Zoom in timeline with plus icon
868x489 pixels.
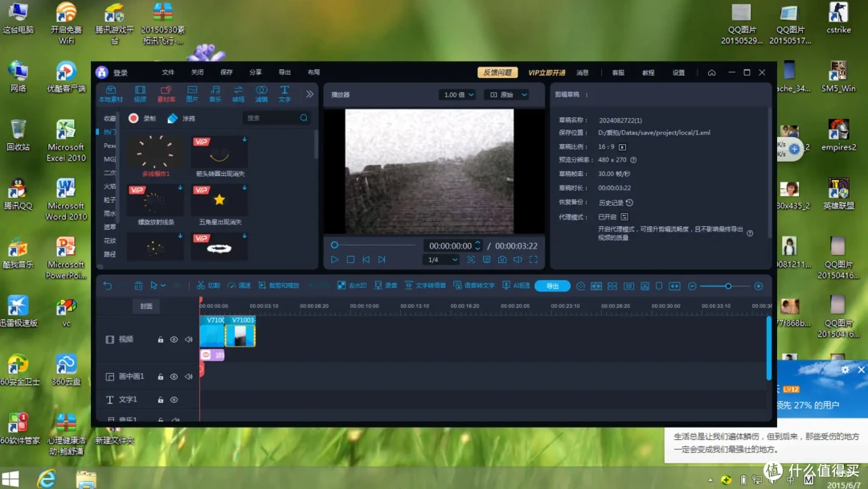(759, 286)
